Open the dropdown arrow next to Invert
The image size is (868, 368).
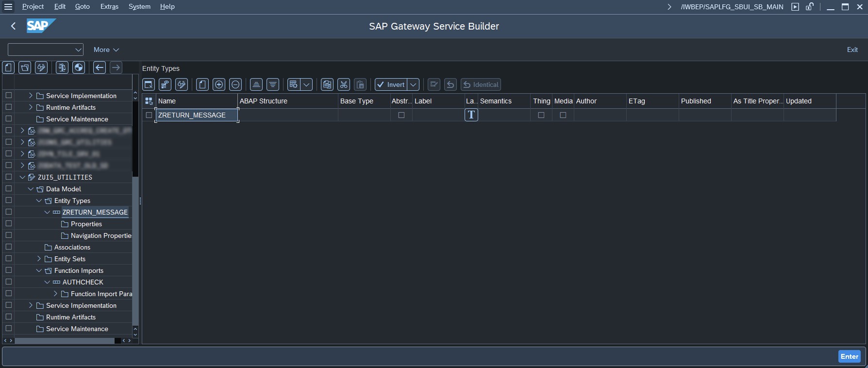tap(413, 84)
